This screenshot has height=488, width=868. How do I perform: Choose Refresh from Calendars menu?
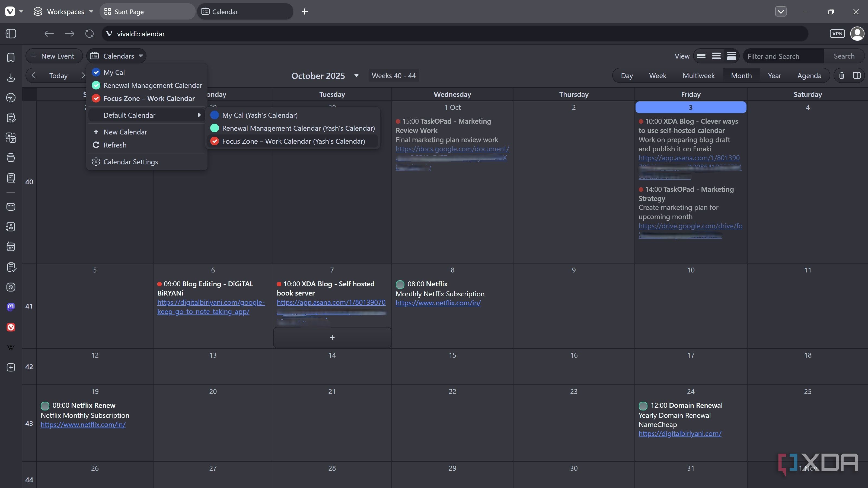pyautogui.click(x=146, y=145)
